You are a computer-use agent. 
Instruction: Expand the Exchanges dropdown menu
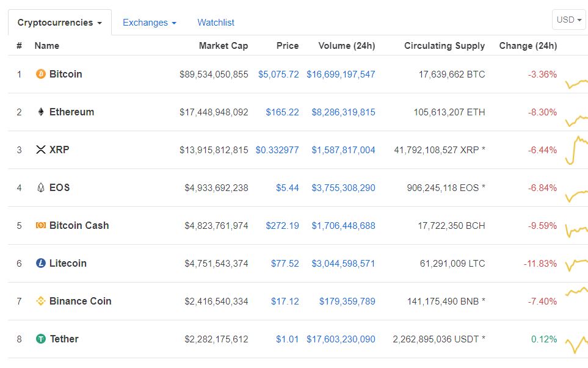pos(150,23)
